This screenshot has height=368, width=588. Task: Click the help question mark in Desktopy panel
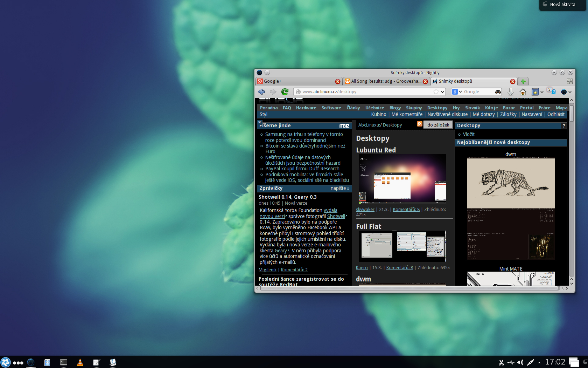point(564,126)
